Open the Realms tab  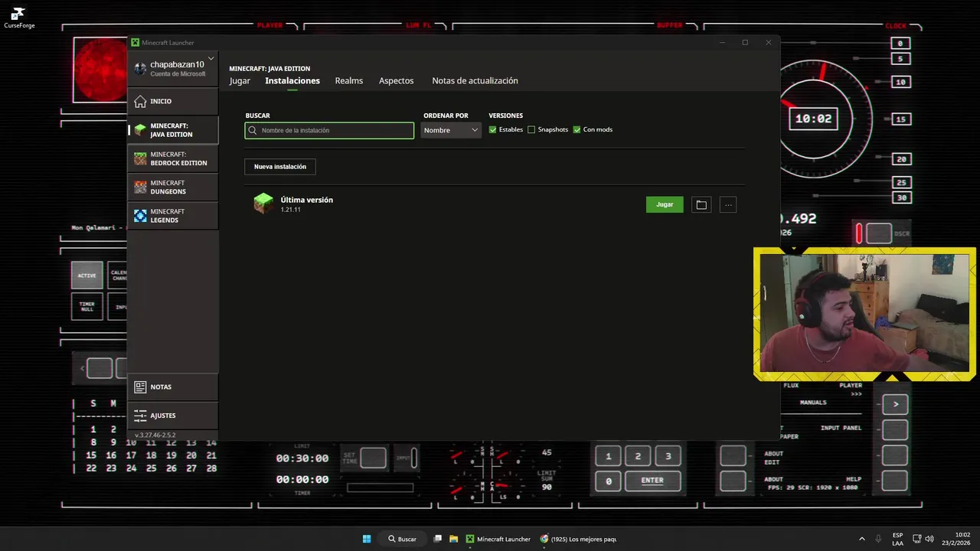[x=349, y=80]
